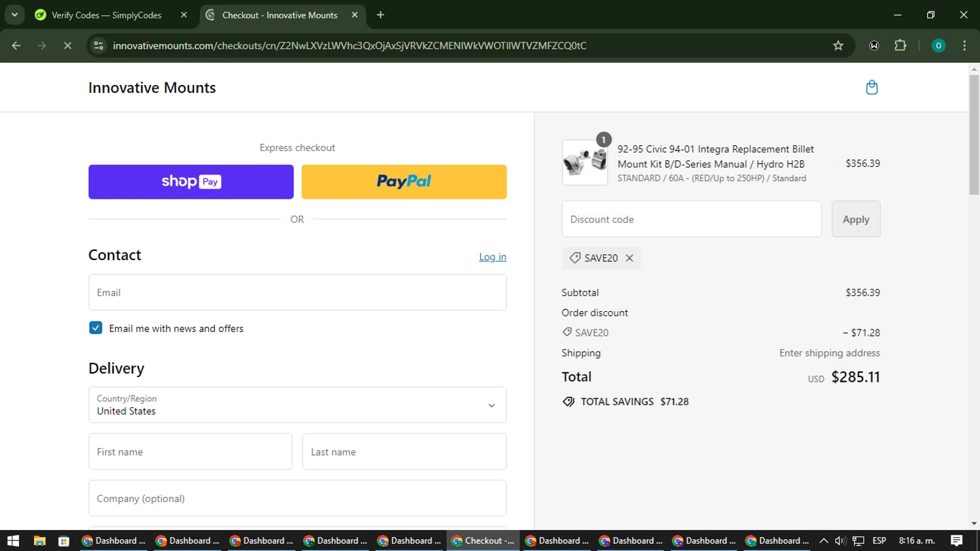Screen dimensions: 980x551
Task: Open the Windows Start menu
Action: (13, 541)
